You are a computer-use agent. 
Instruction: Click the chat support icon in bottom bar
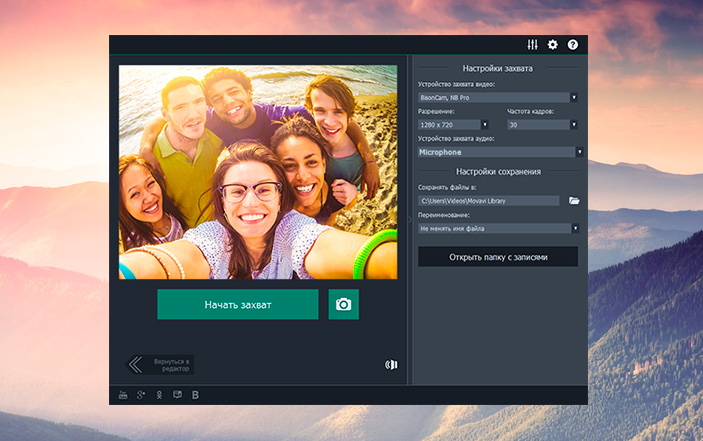tap(177, 395)
